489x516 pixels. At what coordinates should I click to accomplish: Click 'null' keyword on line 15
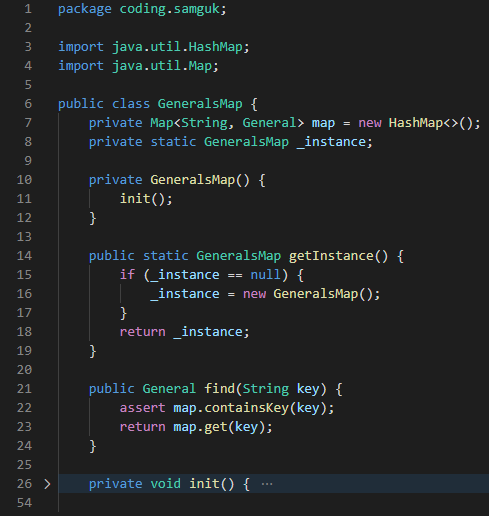266,275
